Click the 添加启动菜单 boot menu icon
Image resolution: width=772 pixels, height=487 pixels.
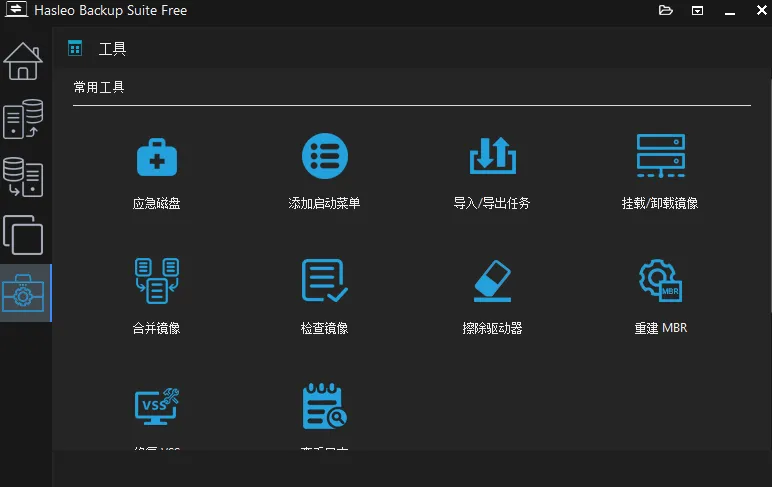point(324,156)
